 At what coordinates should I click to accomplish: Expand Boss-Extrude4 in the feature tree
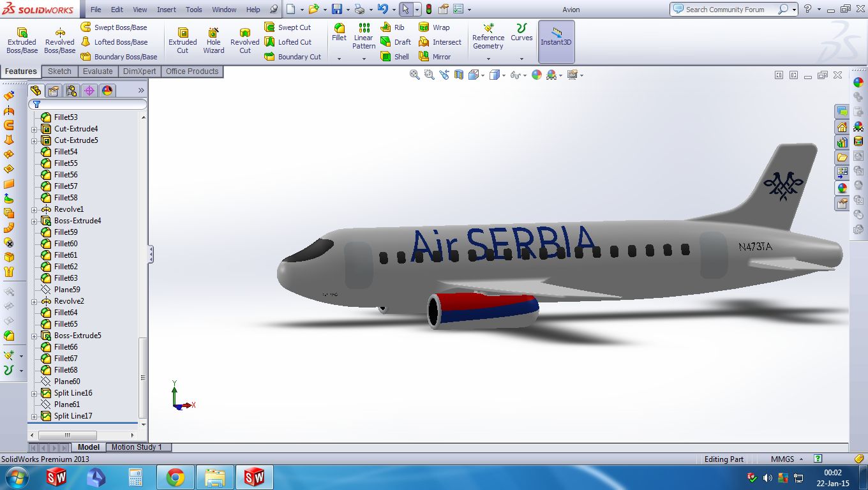pyautogui.click(x=34, y=220)
